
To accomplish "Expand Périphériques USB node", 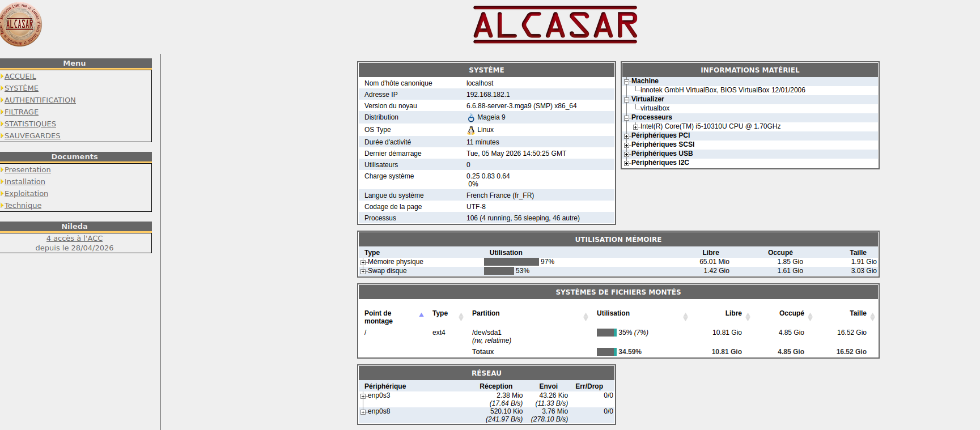I will coord(627,154).
